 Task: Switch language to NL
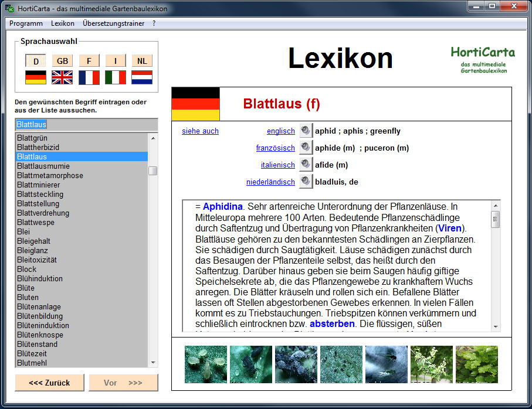click(142, 61)
